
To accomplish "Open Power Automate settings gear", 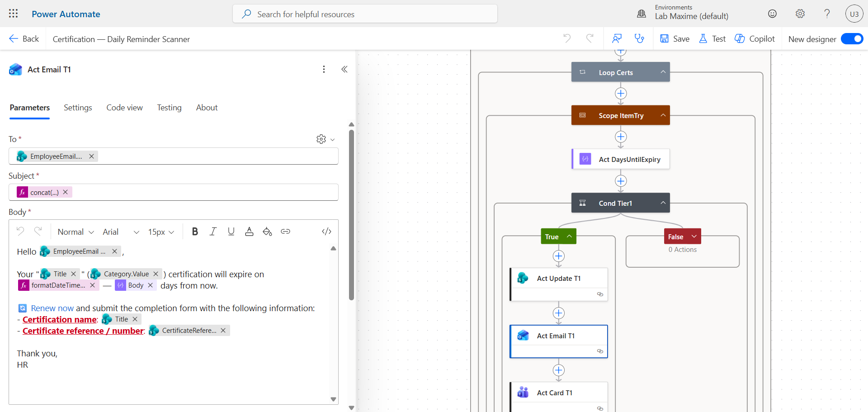I will coord(800,14).
